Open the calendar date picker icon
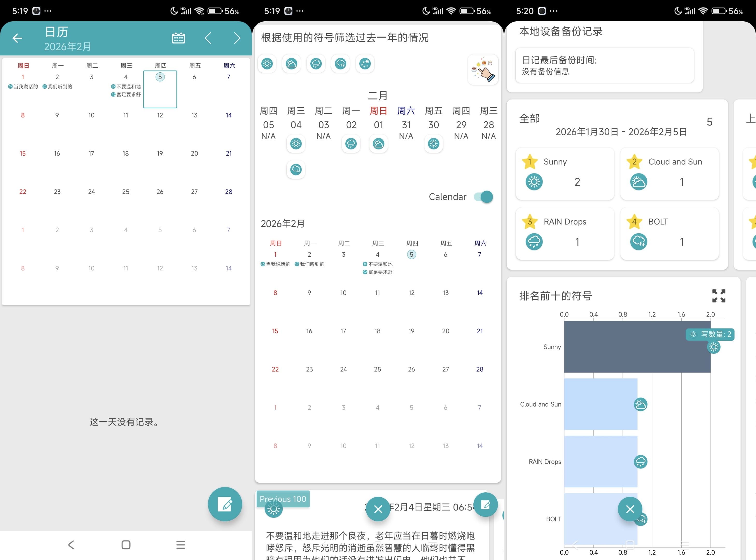The height and width of the screenshot is (560, 756). click(178, 38)
